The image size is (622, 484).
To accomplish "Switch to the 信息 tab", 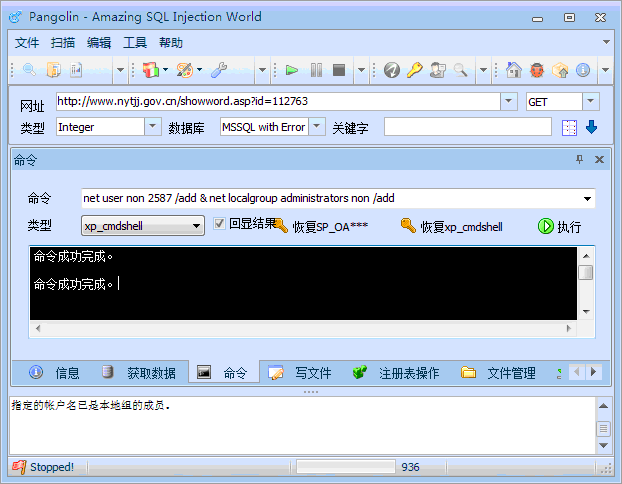I will (x=55, y=373).
